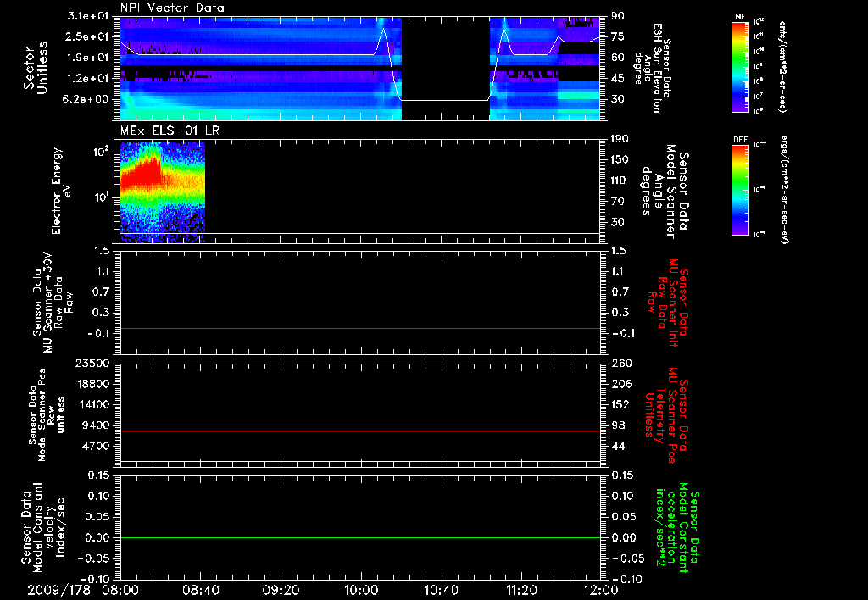
Task: Click the "Electron Energy eV" axis title
Action: 59,191
